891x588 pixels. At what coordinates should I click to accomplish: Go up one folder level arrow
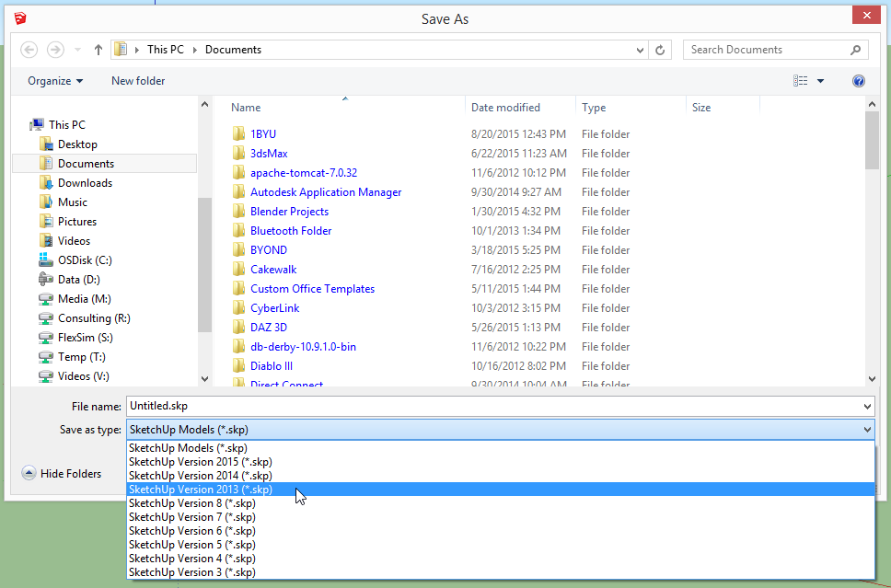(x=98, y=50)
